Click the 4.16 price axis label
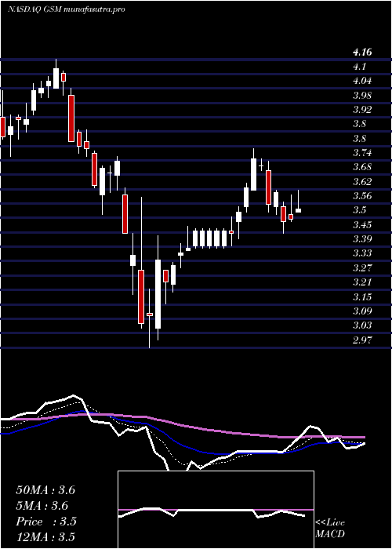 tap(362, 53)
